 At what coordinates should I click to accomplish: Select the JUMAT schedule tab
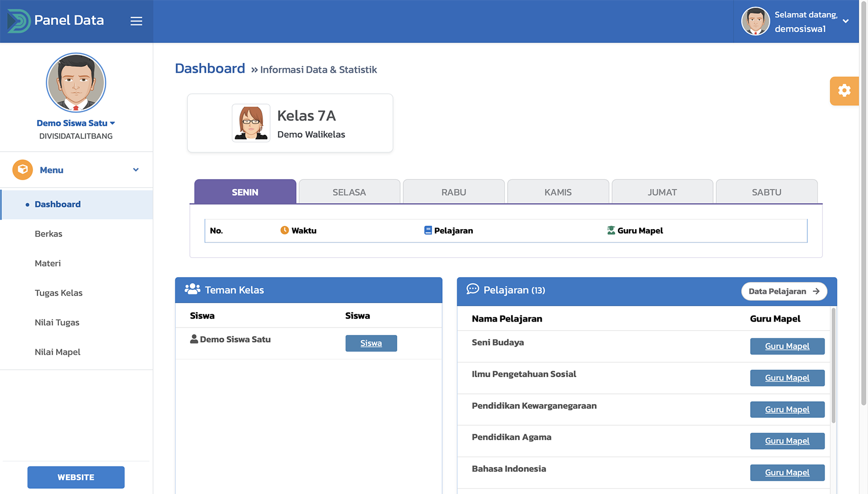(662, 192)
